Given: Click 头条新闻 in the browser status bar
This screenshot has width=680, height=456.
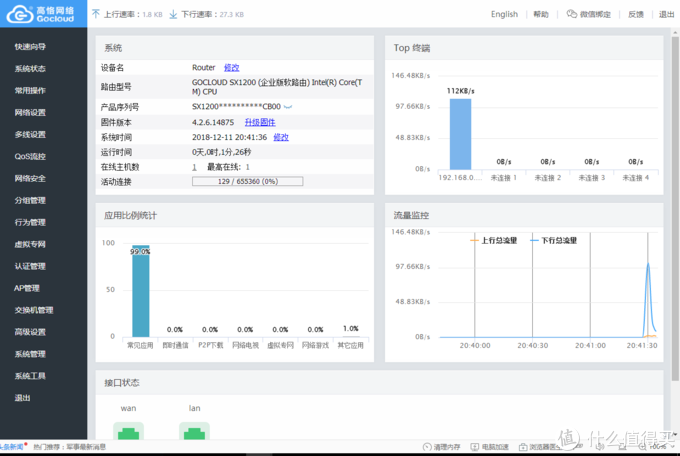Looking at the screenshot, I should pyautogui.click(x=12, y=447).
